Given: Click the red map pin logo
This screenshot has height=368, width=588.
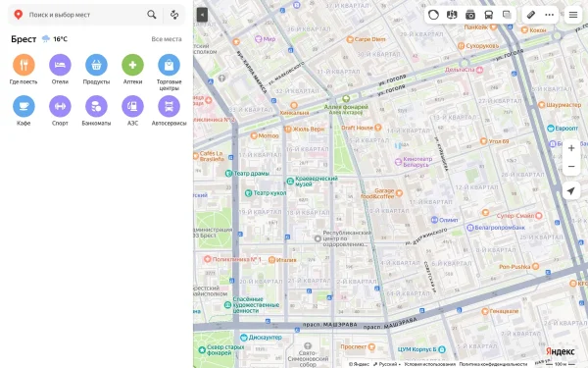Looking at the screenshot, I should point(18,15).
